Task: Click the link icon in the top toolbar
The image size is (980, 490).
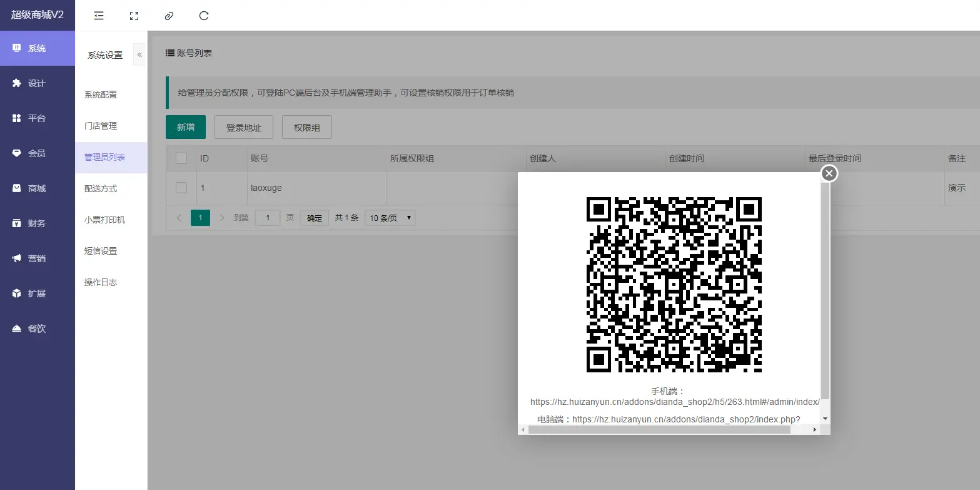Action: [x=169, y=16]
